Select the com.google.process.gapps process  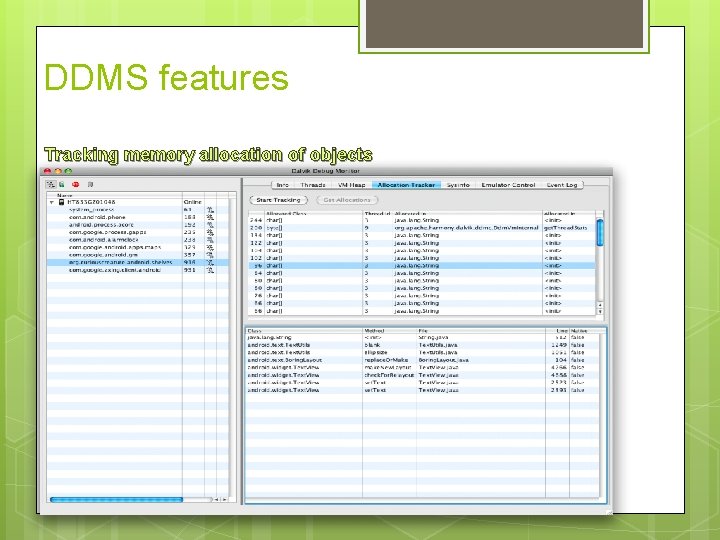[138, 232]
